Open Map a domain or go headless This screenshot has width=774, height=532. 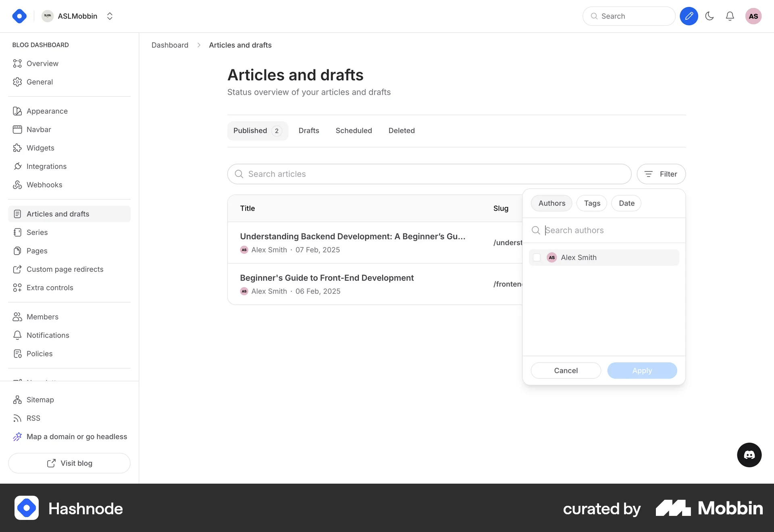pos(69,436)
